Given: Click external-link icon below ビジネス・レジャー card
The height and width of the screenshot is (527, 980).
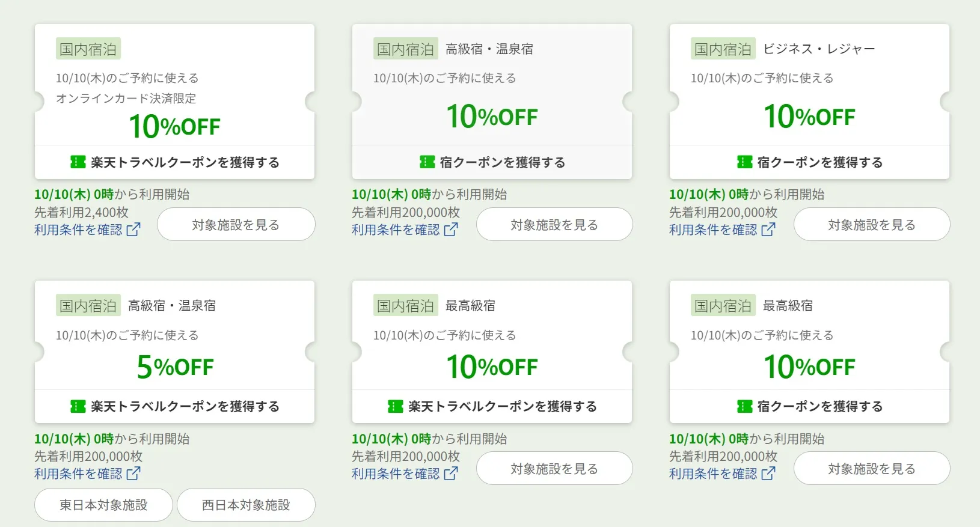Looking at the screenshot, I should tap(768, 230).
